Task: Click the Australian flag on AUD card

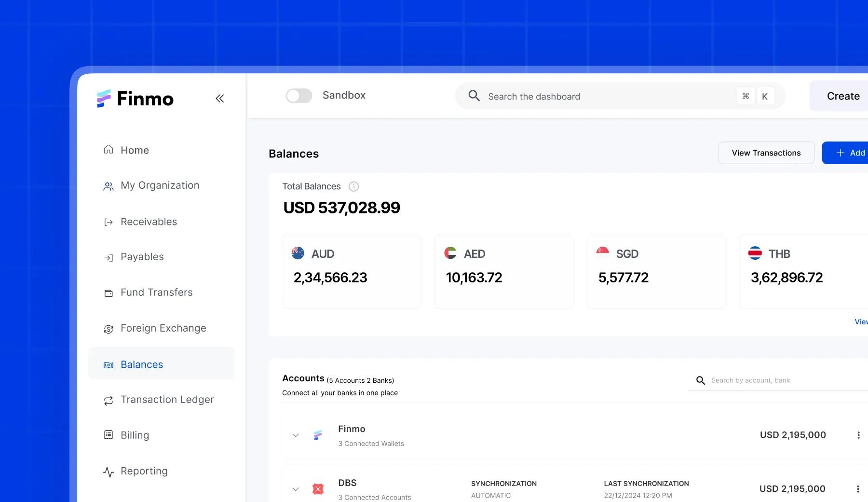Action: point(298,253)
